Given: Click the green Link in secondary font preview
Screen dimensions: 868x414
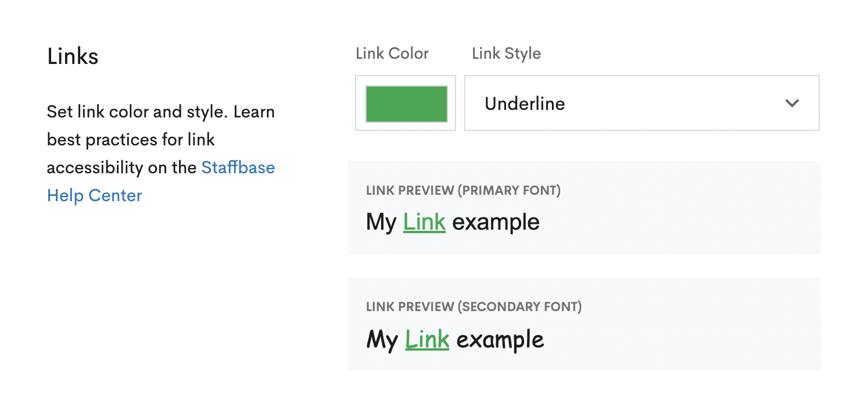Looking at the screenshot, I should [x=427, y=339].
